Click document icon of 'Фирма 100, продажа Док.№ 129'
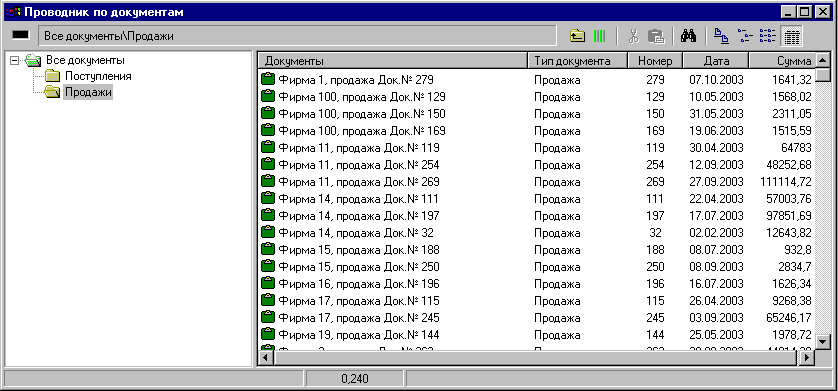This screenshot has height=391, width=838. click(x=268, y=97)
